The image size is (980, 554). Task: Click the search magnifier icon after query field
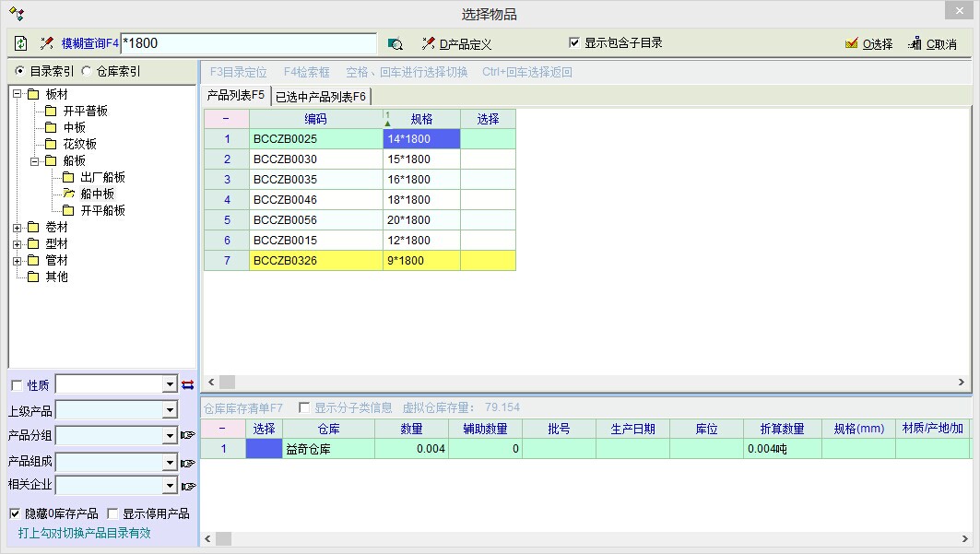click(395, 43)
